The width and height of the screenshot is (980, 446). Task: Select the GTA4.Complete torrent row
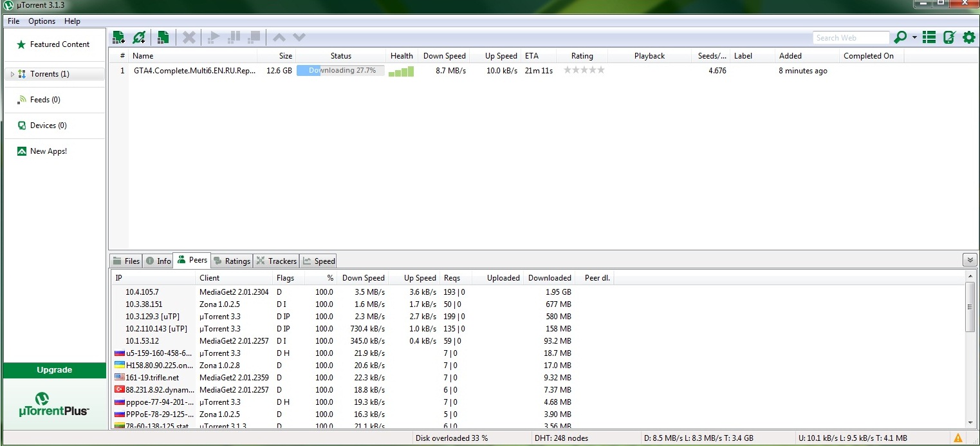click(544, 71)
